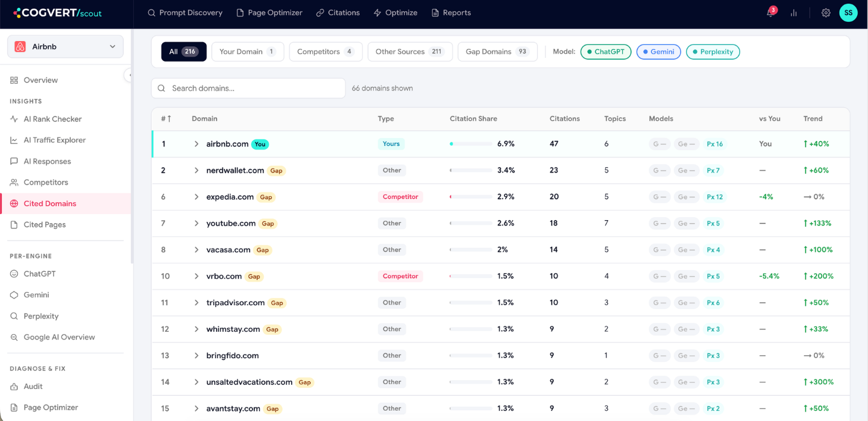Click the Citations link icon in top nav
868x421 pixels.
[x=320, y=13]
